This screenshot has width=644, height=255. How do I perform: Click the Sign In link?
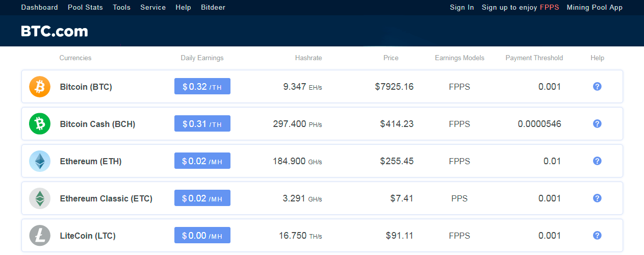coord(462,7)
